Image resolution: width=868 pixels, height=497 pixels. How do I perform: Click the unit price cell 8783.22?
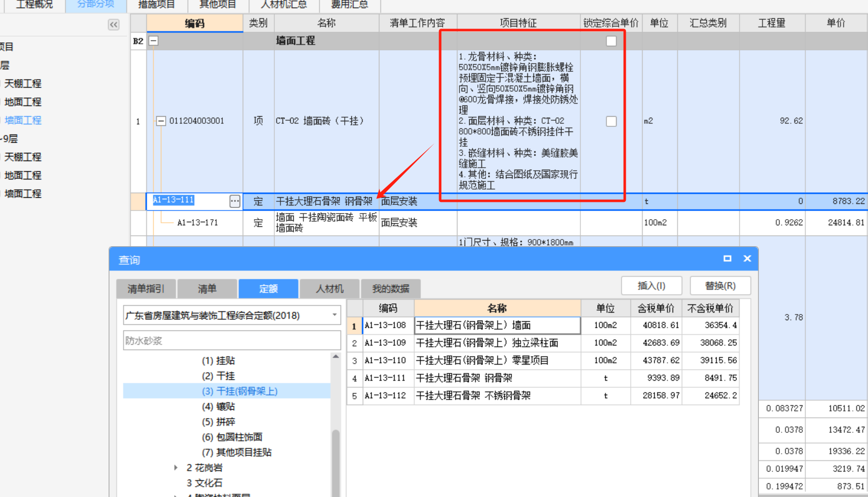(x=836, y=201)
